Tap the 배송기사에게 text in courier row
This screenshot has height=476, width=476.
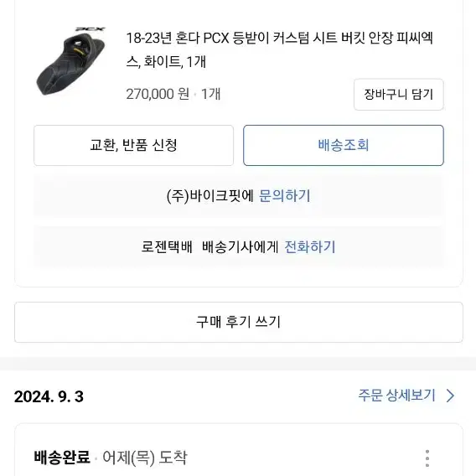click(241, 247)
